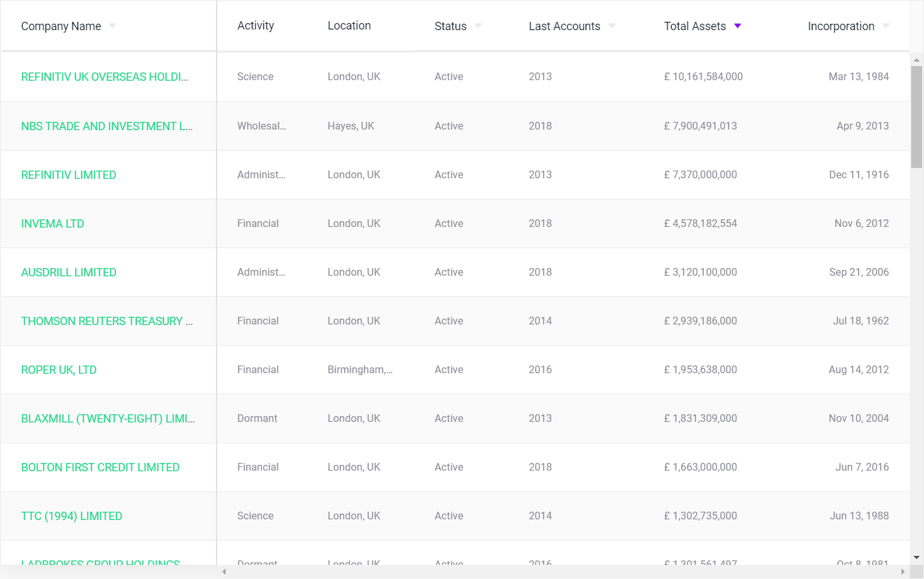Click Science activity in TTC (1994) row

(255, 516)
